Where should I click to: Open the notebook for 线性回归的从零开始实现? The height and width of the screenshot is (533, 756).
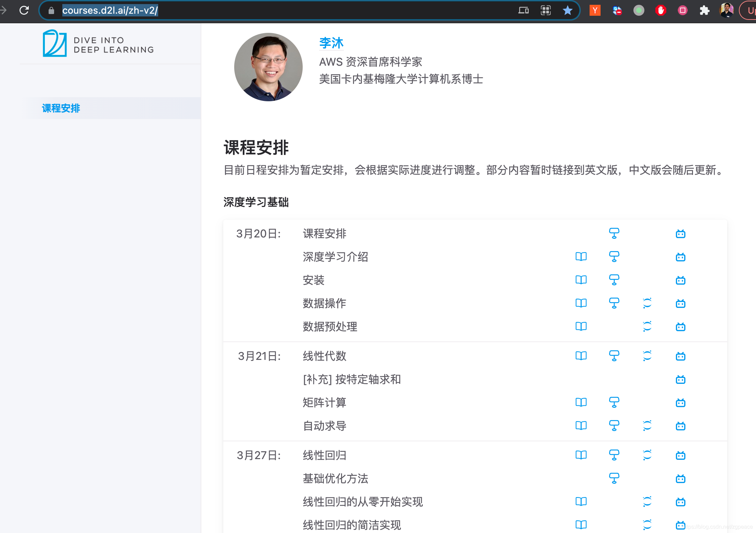(x=647, y=502)
